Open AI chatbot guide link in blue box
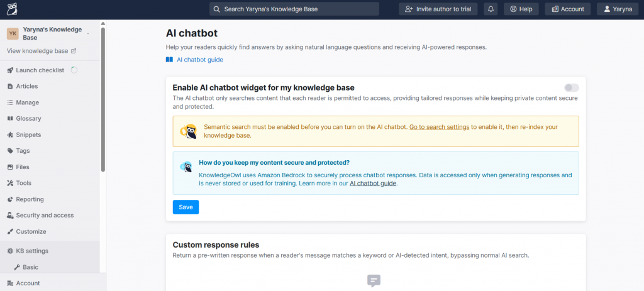Image resolution: width=644 pixels, height=291 pixels. (x=373, y=184)
